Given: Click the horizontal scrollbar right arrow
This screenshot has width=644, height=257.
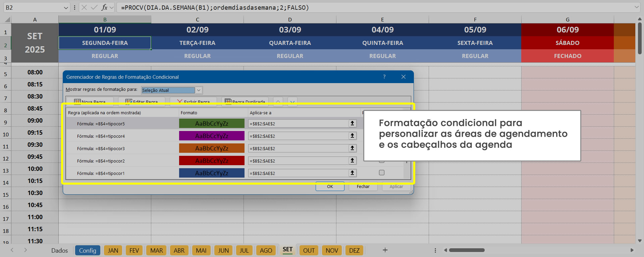Looking at the screenshot, I should coord(632,250).
